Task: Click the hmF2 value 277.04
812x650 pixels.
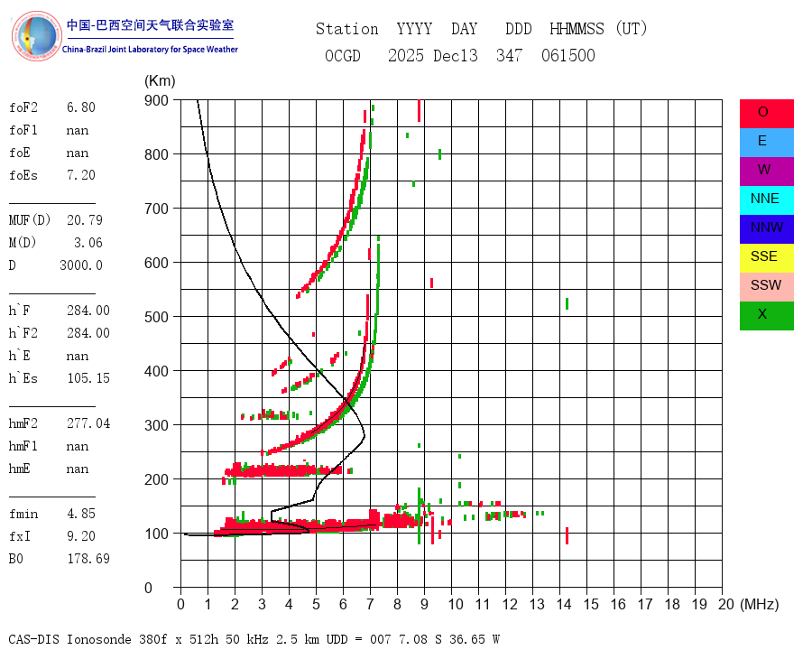Action: (88, 423)
